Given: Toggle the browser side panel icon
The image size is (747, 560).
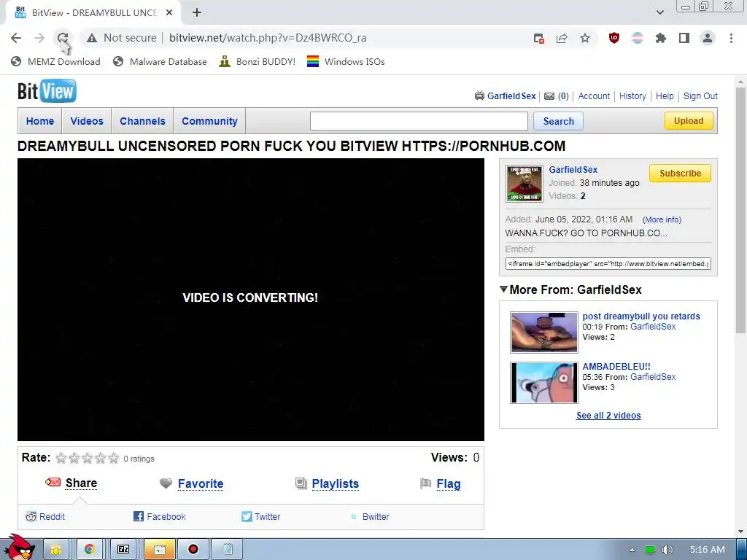Looking at the screenshot, I should click(684, 38).
